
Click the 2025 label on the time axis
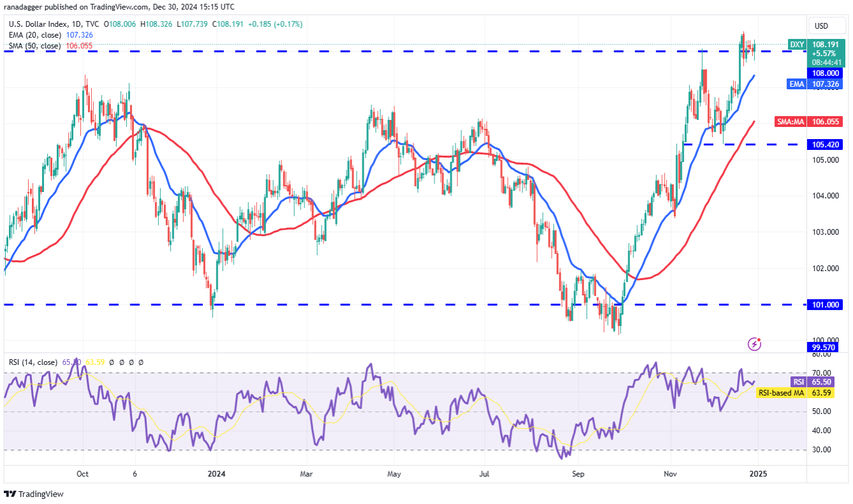(758, 475)
